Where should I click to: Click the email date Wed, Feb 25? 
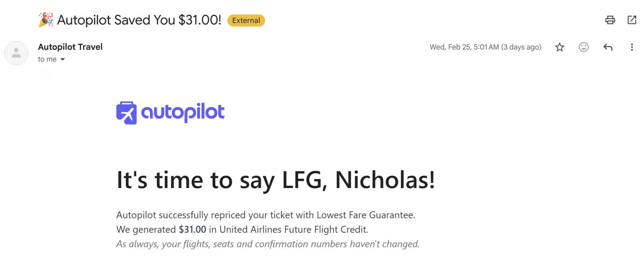485,47
